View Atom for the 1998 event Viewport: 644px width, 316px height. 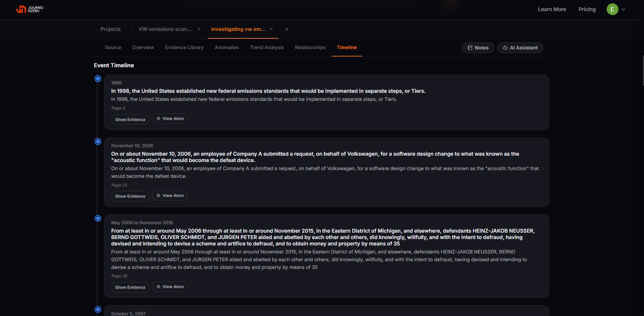coord(170,119)
